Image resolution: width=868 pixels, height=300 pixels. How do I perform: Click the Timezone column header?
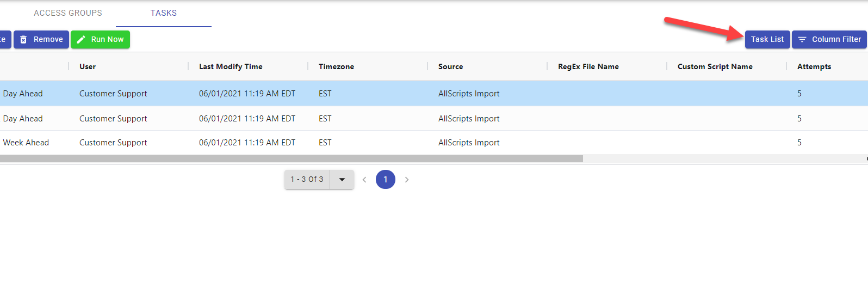pos(336,66)
